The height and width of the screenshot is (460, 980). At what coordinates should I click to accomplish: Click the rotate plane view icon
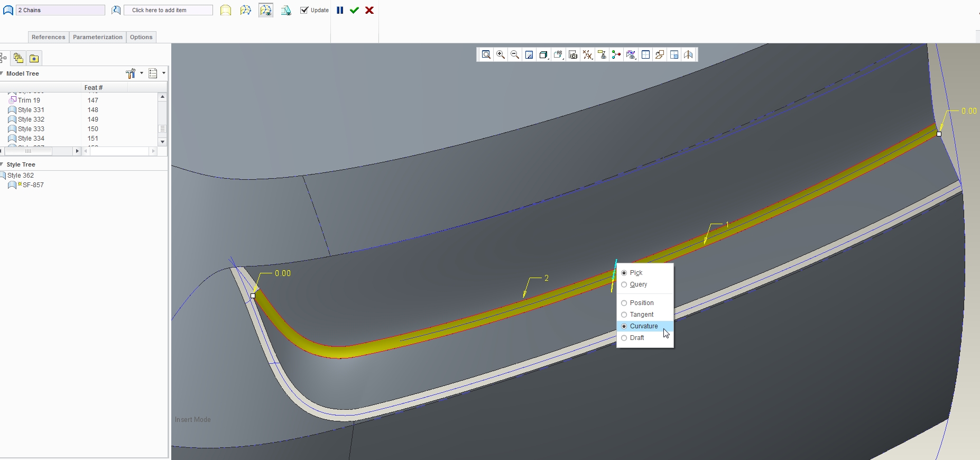click(660, 54)
